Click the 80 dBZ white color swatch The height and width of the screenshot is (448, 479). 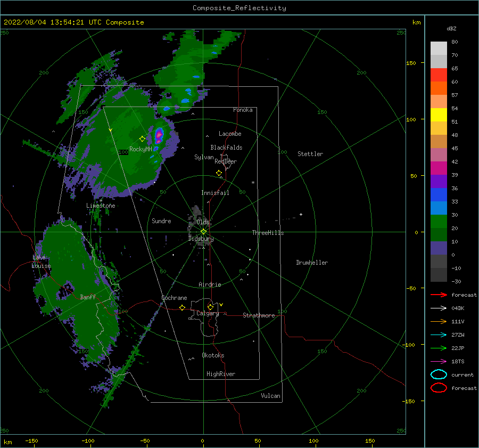click(439, 48)
